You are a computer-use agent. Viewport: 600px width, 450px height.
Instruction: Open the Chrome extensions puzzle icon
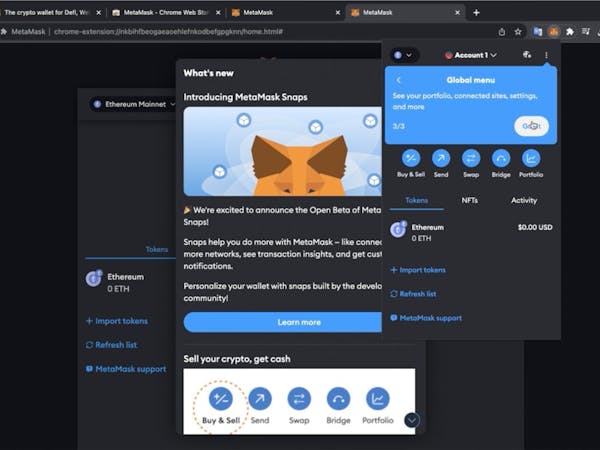point(570,32)
